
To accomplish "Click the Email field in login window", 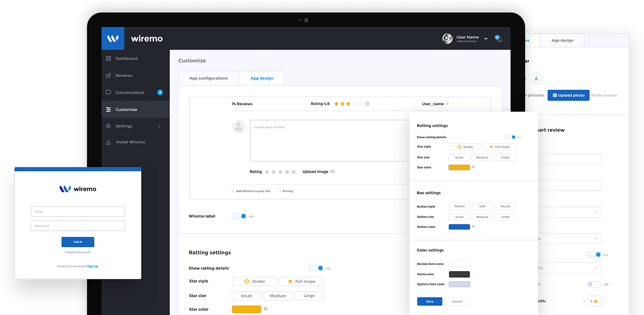I will 78,211.
